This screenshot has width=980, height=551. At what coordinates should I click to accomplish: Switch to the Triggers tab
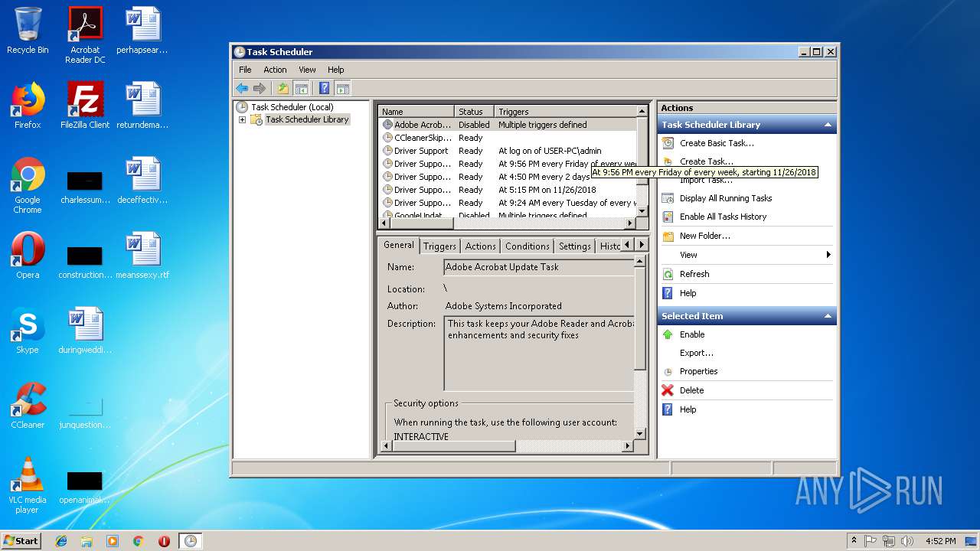[439, 246]
